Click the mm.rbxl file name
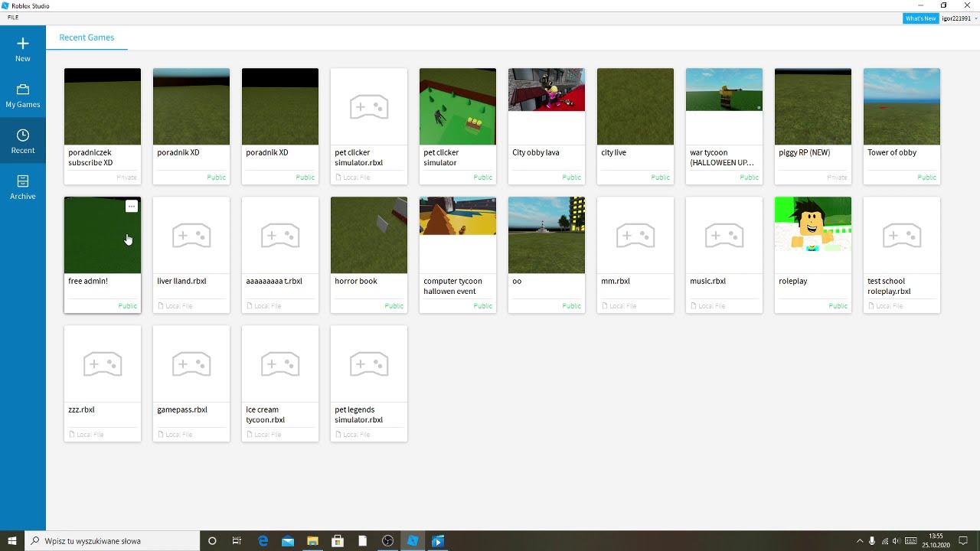Image resolution: width=980 pixels, height=551 pixels. (616, 282)
